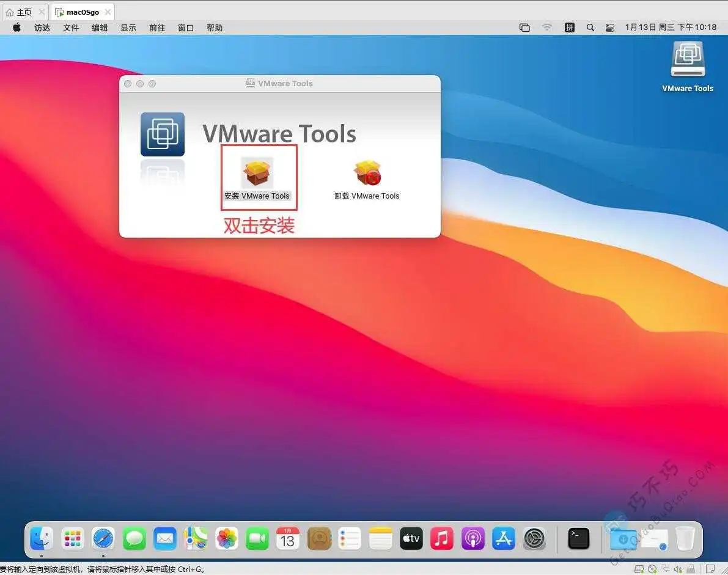Open System Preferences from the Dock
Viewport: 728px width, 575px height.
tap(534, 539)
